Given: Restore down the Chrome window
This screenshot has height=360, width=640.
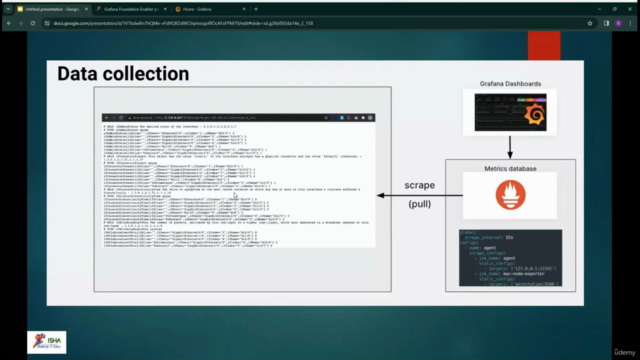Looking at the screenshot, I should pos(615,9).
